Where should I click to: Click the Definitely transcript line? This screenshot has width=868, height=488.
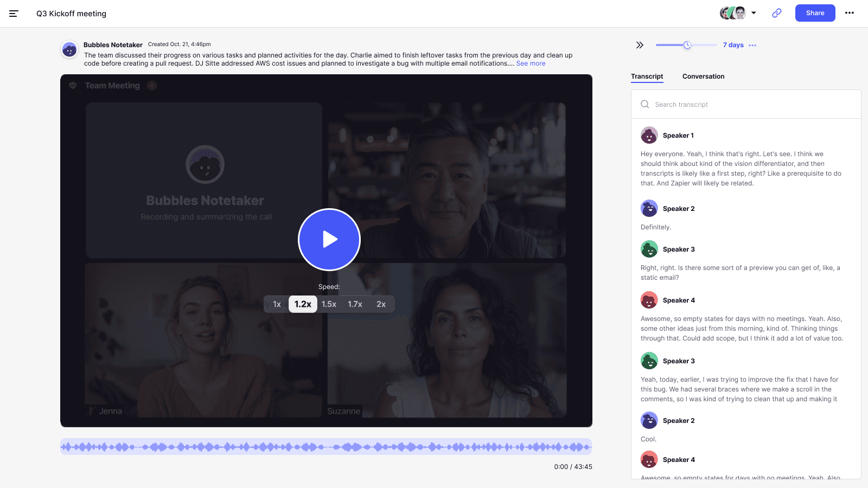click(656, 227)
